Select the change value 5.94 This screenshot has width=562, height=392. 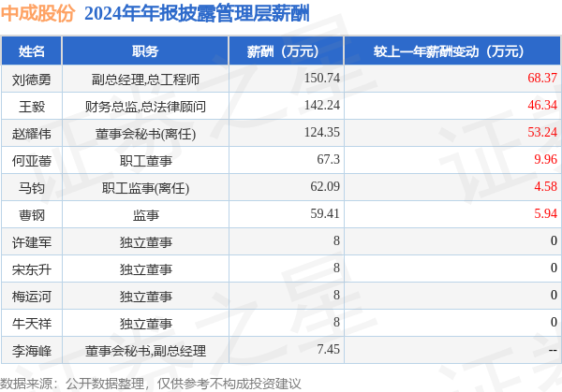tap(545, 213)
